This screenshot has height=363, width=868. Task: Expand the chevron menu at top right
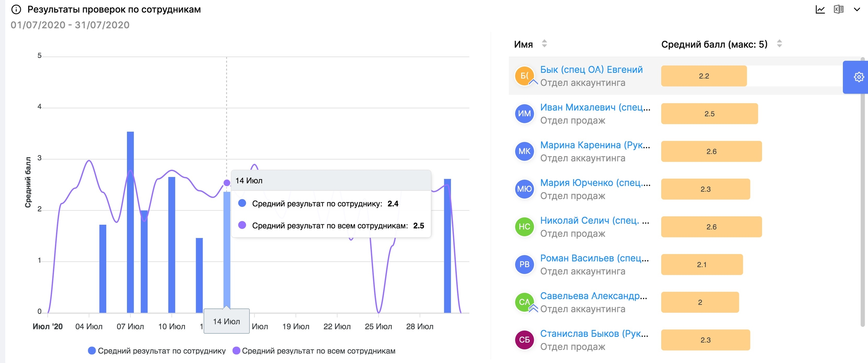[x=857, y=9]
